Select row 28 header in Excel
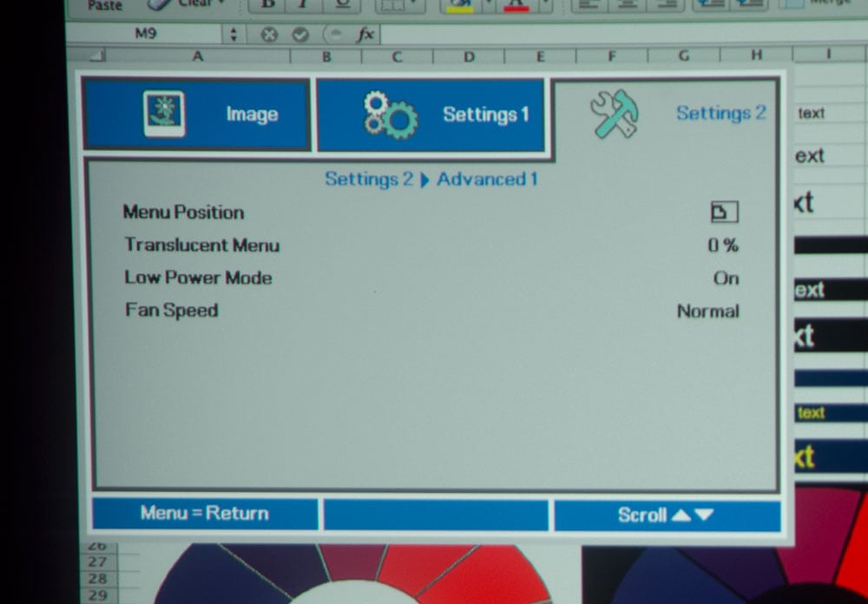This screenshot has height=604, width=868. (97, 578)
